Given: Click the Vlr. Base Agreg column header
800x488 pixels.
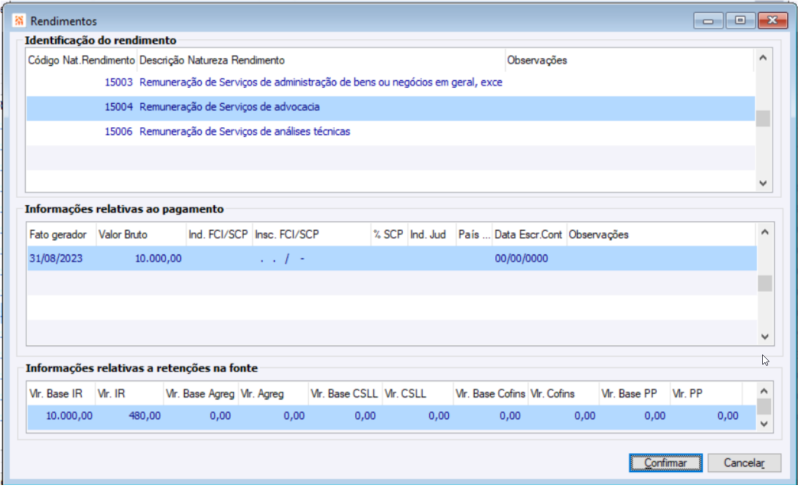Looking at the screenshot, I should point(201,394).
